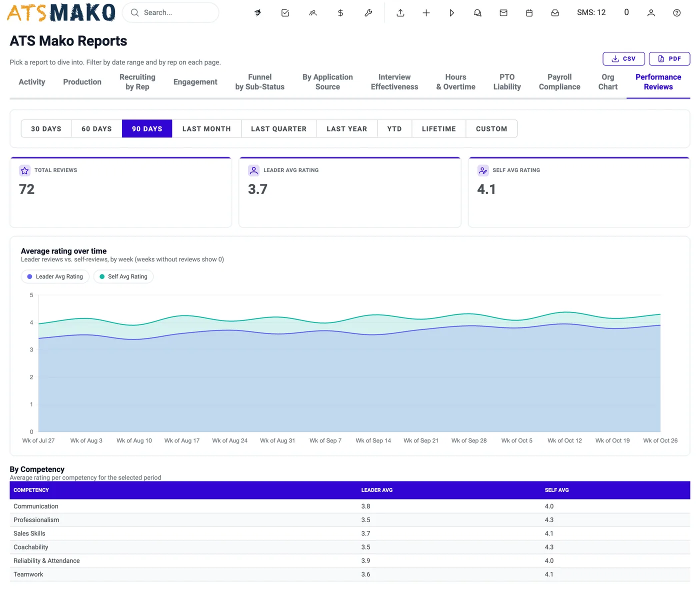Export report as CSV
Viewport: 700px width, 593px height.
pyautogui.click(x=623, y=58)
